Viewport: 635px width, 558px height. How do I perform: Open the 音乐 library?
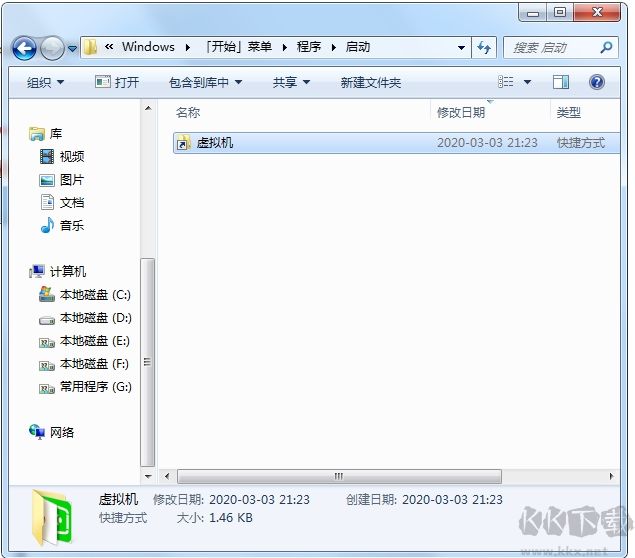(x=72, y=225)
